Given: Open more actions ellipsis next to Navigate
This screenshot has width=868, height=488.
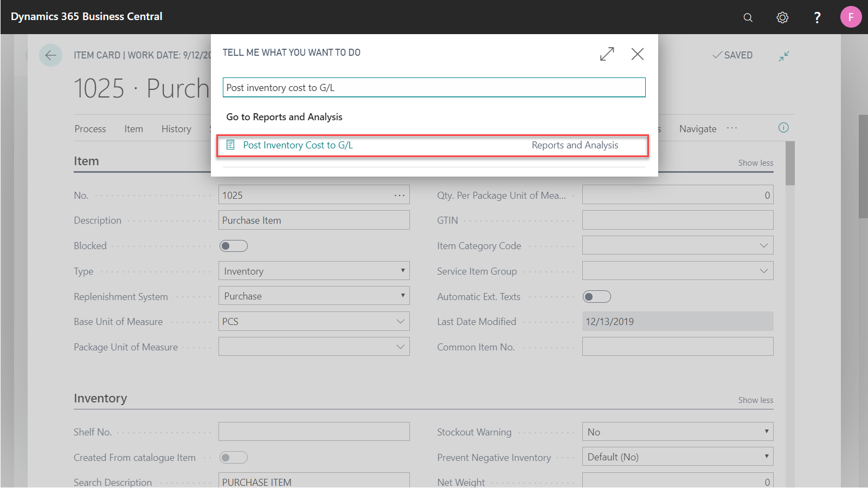Looking at the screenshot, I should (732, 128).
